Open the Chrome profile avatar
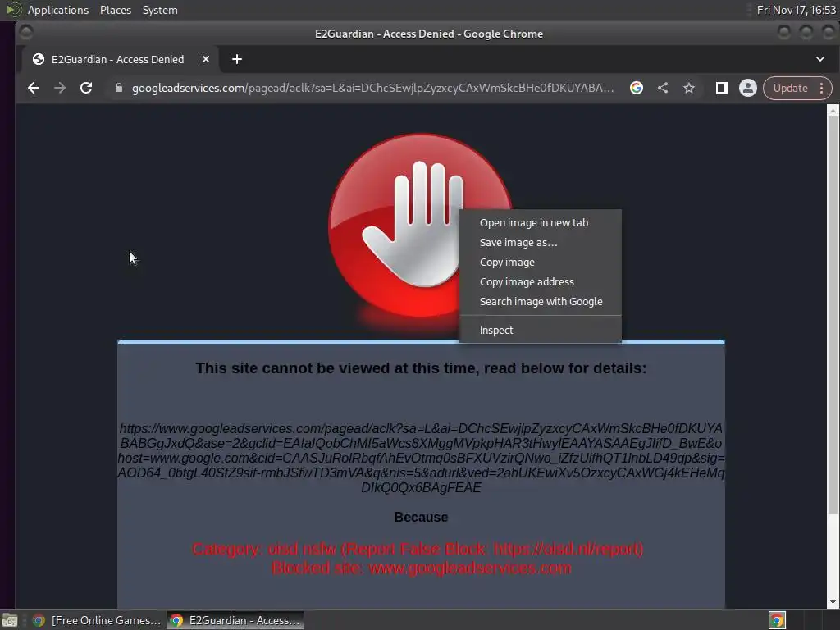This screenshot has height=630, width=840. pyautogui.click(x=748, y=88)
